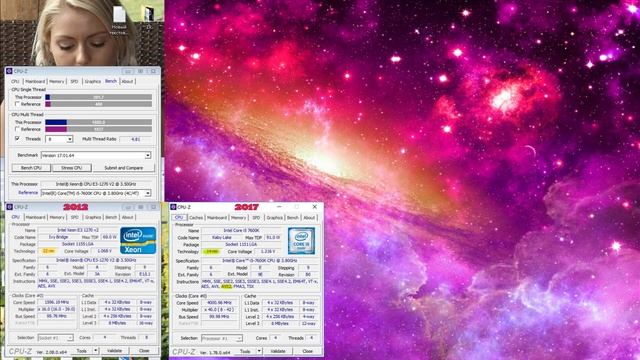Open the Graphics tab in the 2012 window
640x360 pixels.
tap(93, 218)
